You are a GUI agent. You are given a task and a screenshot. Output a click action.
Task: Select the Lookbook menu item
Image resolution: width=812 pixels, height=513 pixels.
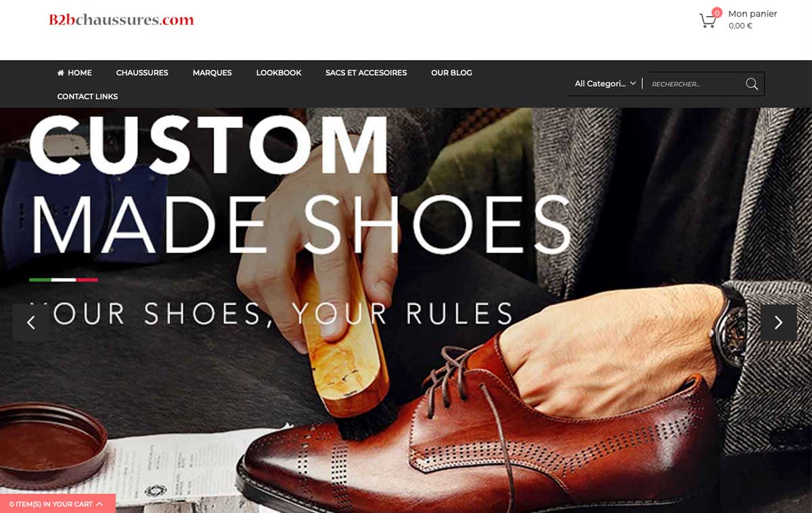pyautogui.click(x=279, y=72)
